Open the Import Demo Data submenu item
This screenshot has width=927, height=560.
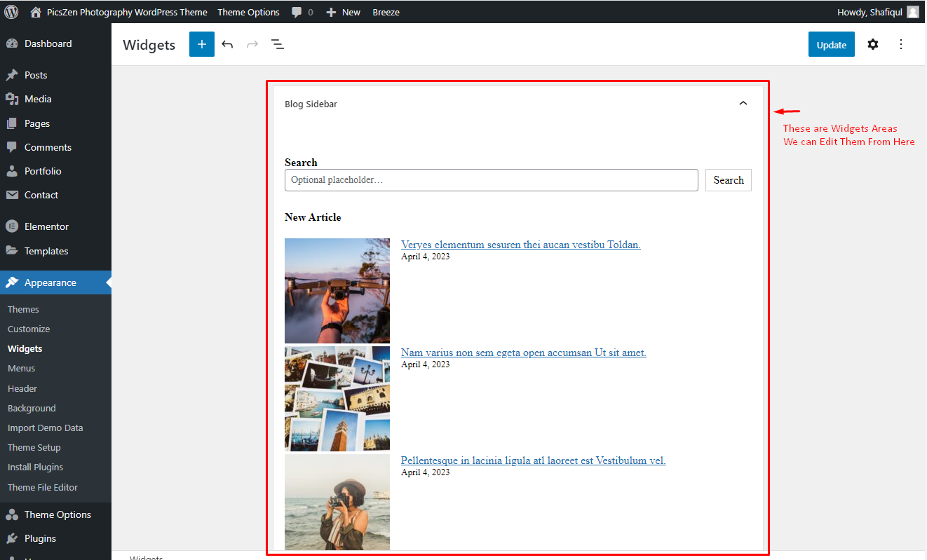pyautogui.click(x=45, y=428)
